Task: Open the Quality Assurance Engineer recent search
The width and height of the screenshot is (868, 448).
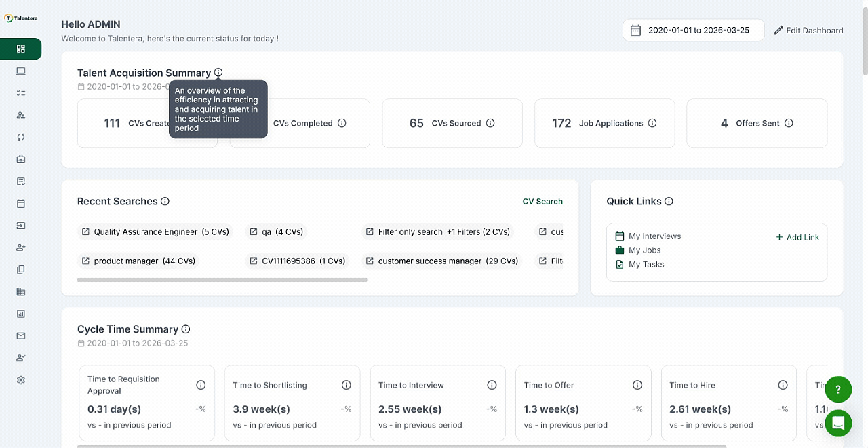Action: [155, 232]
